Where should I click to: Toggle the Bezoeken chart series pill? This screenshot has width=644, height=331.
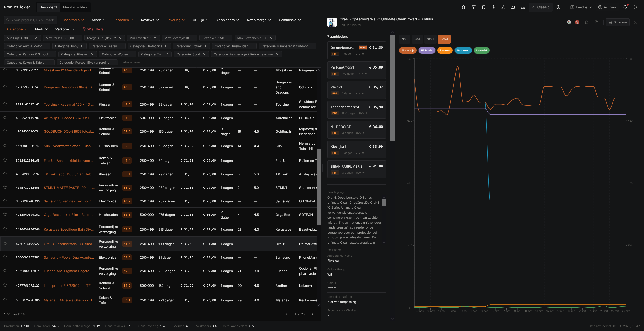[463, 50]
